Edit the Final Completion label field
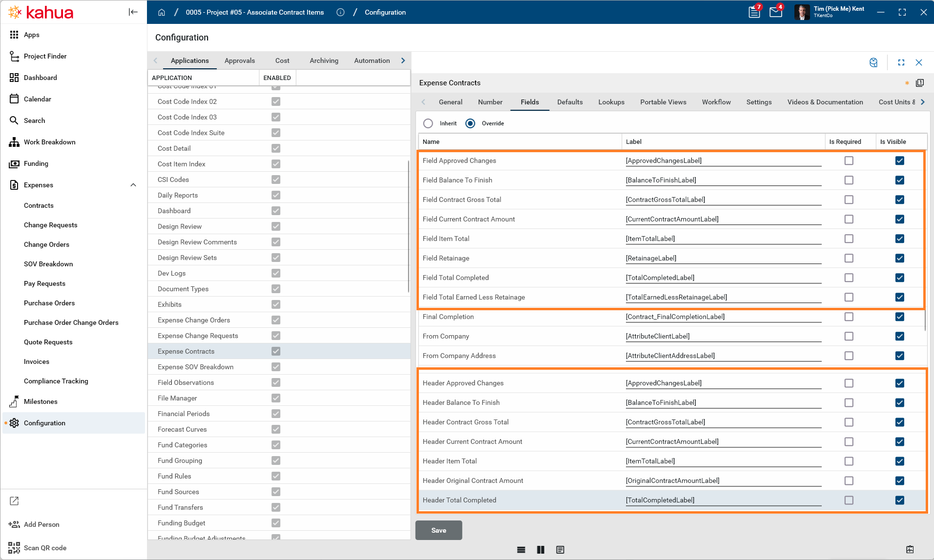 click(723, 317)
